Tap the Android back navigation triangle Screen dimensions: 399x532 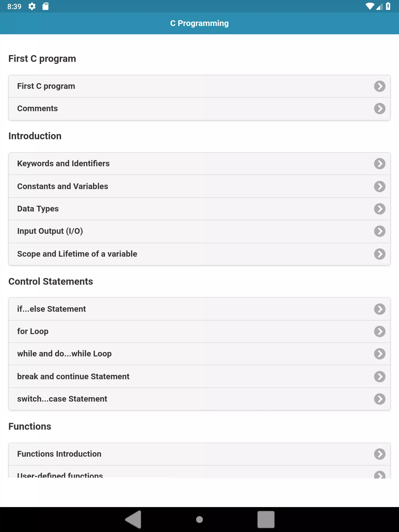tap(133, 520)
